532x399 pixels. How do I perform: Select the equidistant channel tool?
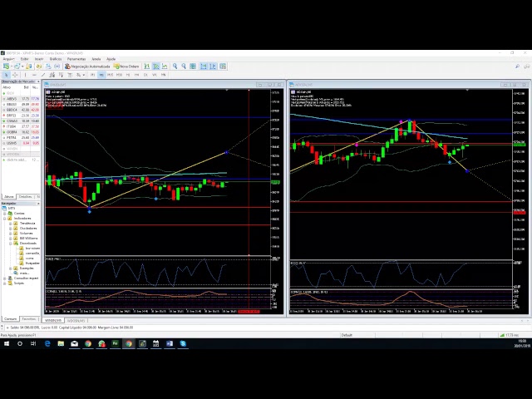52,75
